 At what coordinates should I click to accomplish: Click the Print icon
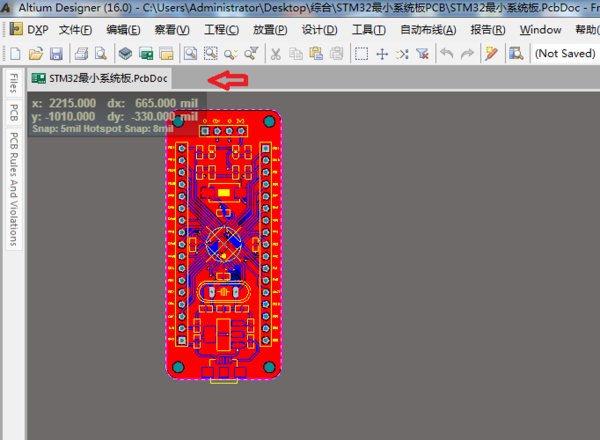point(81,54)
